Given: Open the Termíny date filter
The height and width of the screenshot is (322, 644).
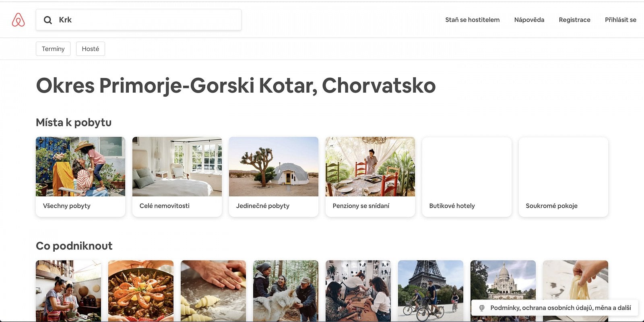Looking at the screenshot, I should point(53,49).
